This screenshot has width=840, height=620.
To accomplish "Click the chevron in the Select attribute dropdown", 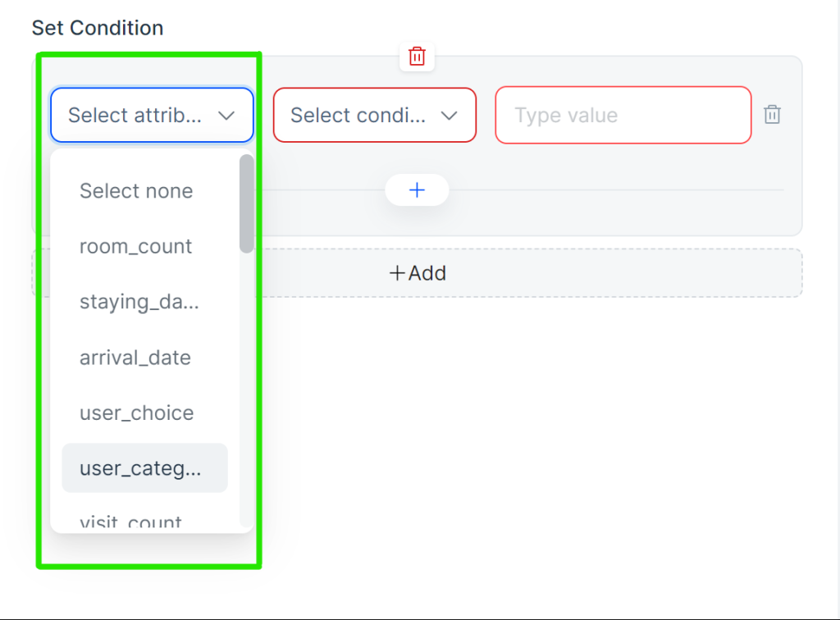I will click(x=226, y=116).
